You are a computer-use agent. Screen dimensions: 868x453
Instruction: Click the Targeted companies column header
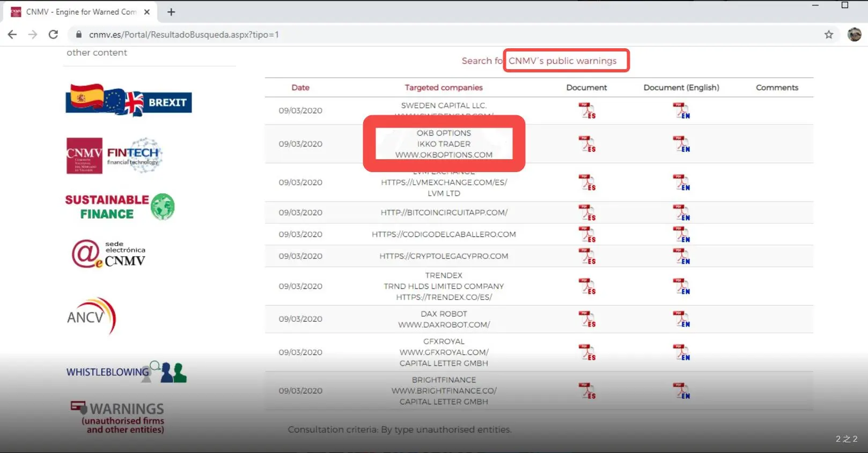click(444, 87)
